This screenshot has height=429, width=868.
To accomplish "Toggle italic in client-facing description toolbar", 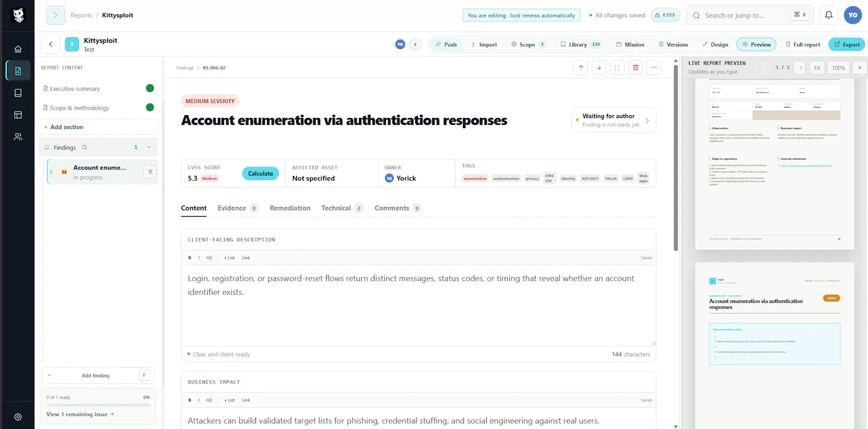I will coord(199,258).
